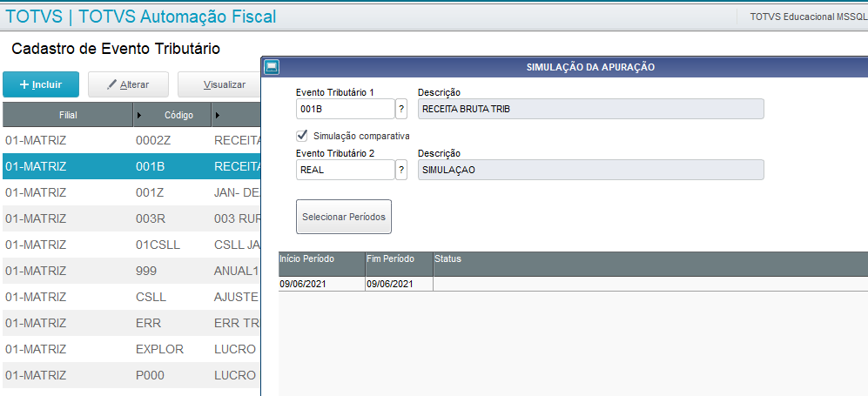Click the TOTVS Educacional MSSQL label
This screenshot has width=868, height=396.
tap(809, 17)
